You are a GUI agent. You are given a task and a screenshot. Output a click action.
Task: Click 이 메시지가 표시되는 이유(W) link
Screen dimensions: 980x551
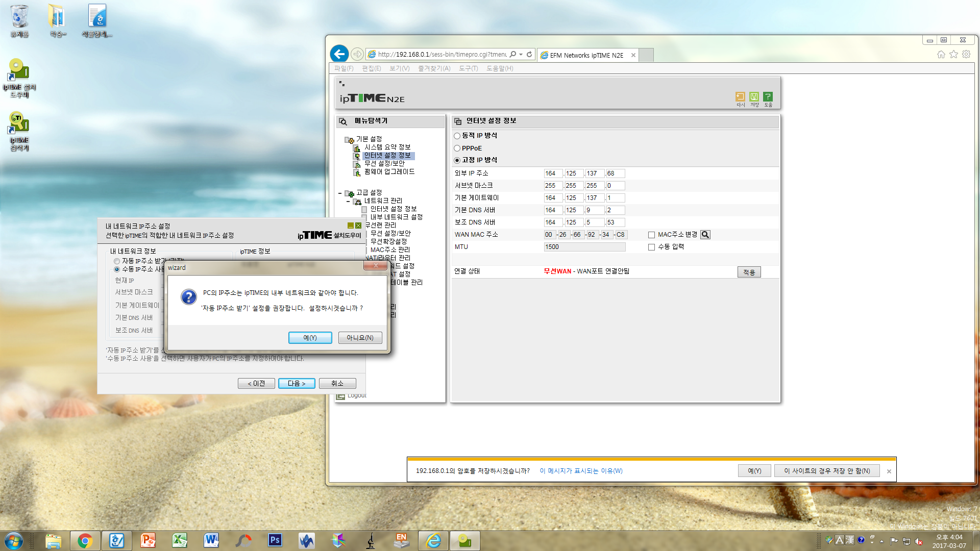tap(581, 471)
